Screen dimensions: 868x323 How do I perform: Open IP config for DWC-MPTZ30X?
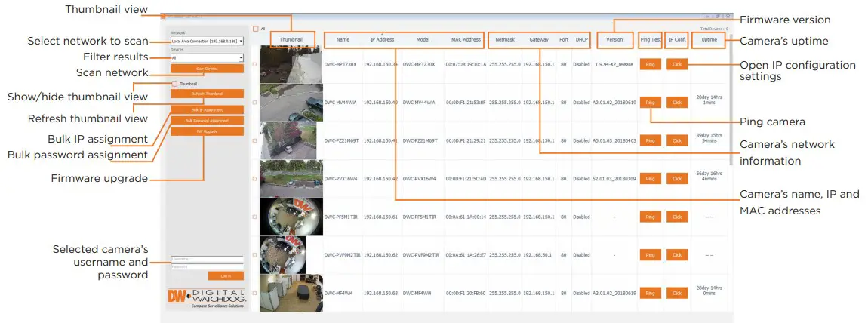click(677, 64)
